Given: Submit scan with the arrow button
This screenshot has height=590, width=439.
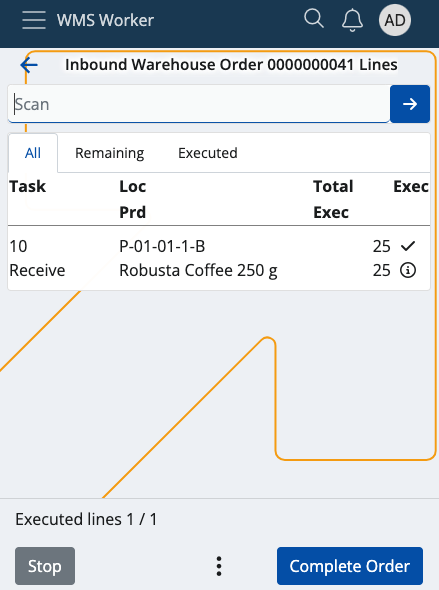Looking at the screenshot, I should tap(410, 104).
